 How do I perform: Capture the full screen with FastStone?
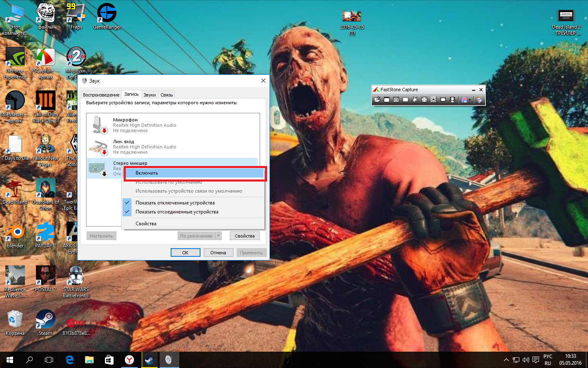pyautogui.click(x=424, y=100)
